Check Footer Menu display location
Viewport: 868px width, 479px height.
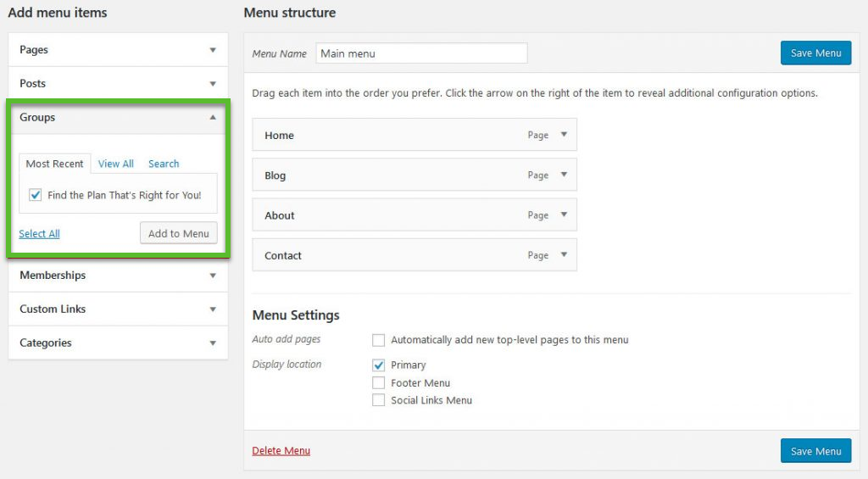point(379,383)
